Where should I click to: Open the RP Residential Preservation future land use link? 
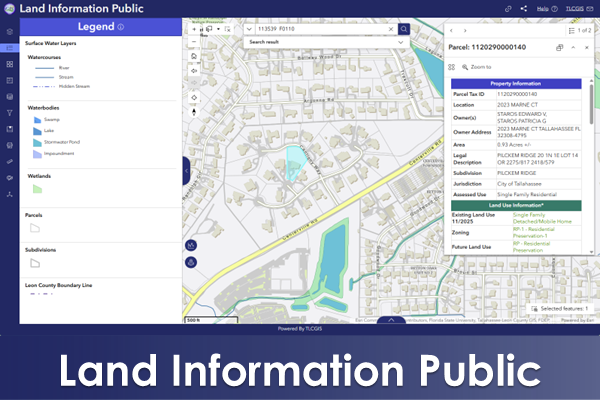532,247
